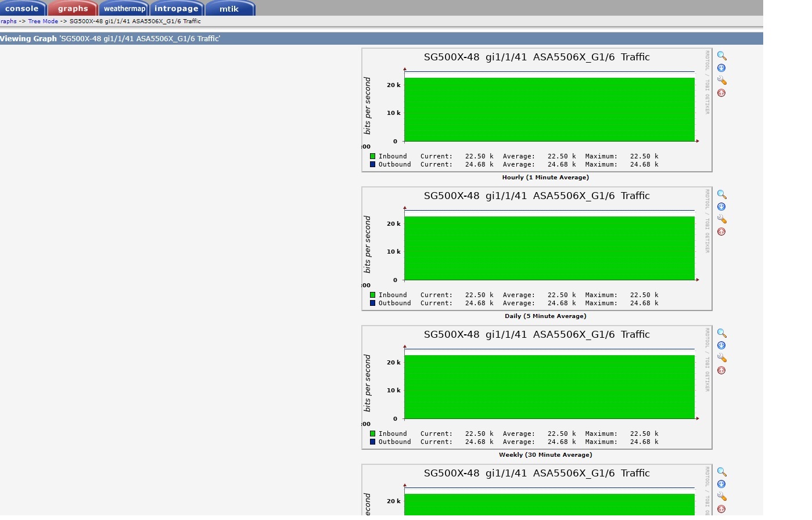
Task: Export Daily graph data with blue arrow icon
Action: (721, 207)
